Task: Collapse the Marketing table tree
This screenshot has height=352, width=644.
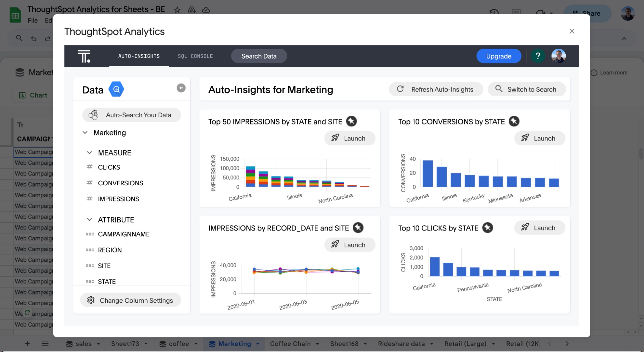Action: 85,132
